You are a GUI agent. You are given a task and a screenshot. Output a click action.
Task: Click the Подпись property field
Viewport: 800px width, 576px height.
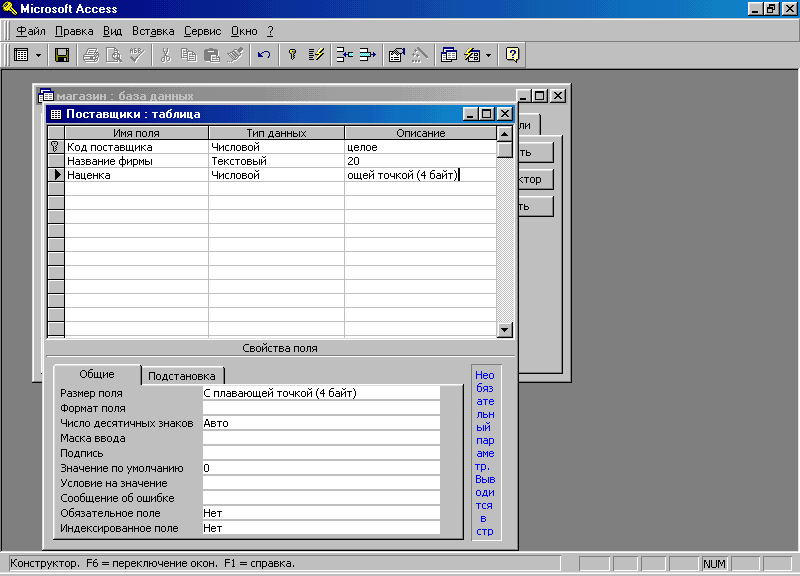[321, 453]
